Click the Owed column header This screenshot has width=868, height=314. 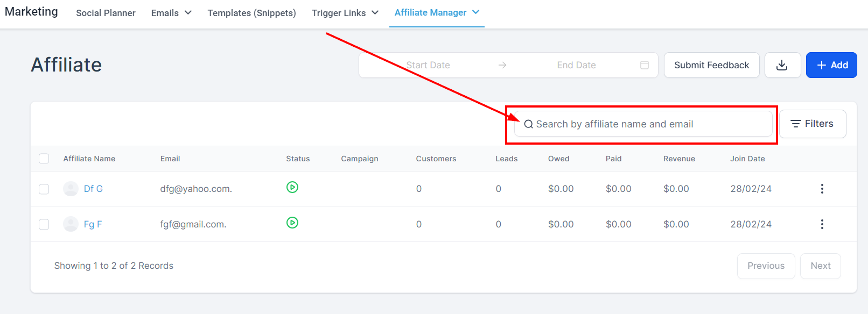click(x=559, y=159)
